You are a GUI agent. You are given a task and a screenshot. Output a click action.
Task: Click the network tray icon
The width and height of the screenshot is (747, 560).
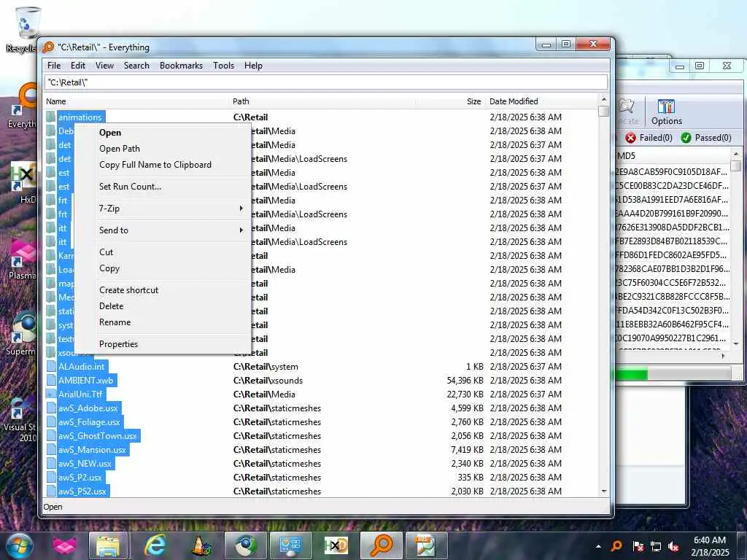pos(656,546)
